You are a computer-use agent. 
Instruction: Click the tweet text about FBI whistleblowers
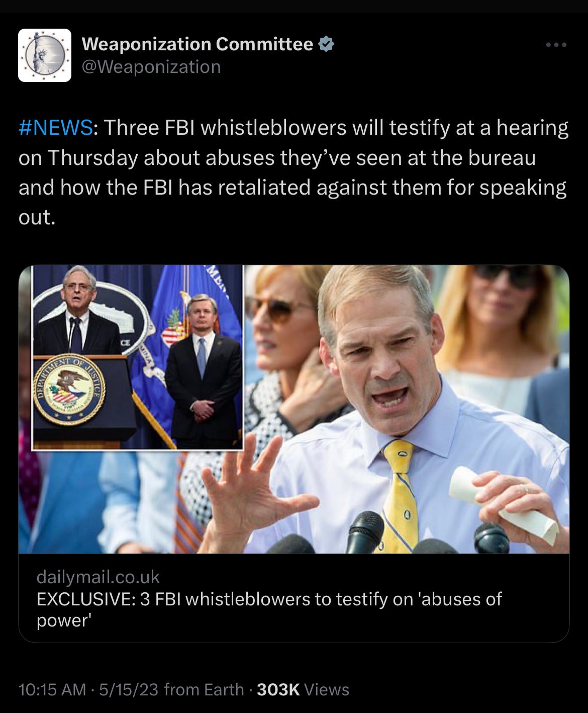pos(293,172)
